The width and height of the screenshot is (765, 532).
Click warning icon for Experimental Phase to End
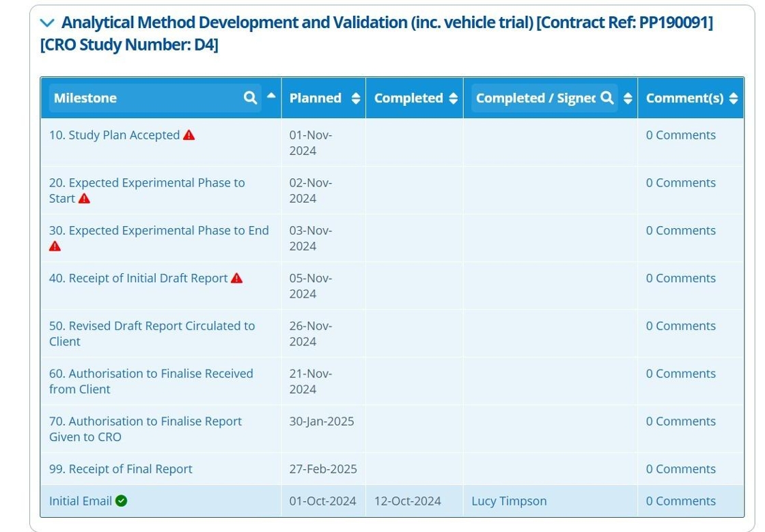coord(55,247)
